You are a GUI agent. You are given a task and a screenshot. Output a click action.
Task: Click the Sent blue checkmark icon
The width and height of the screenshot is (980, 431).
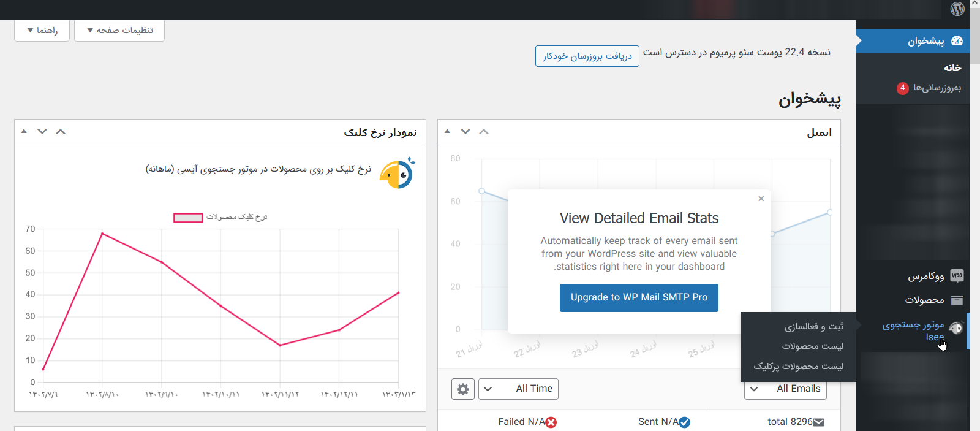click(685, 422)
